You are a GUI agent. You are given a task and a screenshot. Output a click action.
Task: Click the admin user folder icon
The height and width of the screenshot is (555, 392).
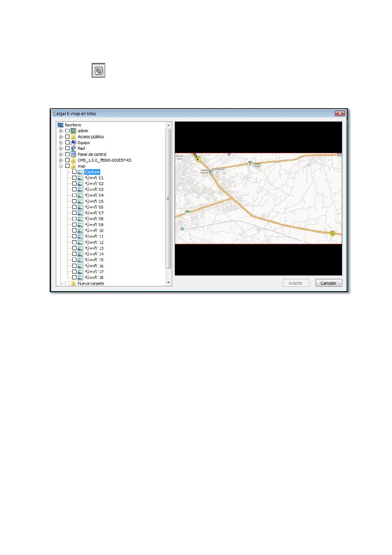pos(74,131)
